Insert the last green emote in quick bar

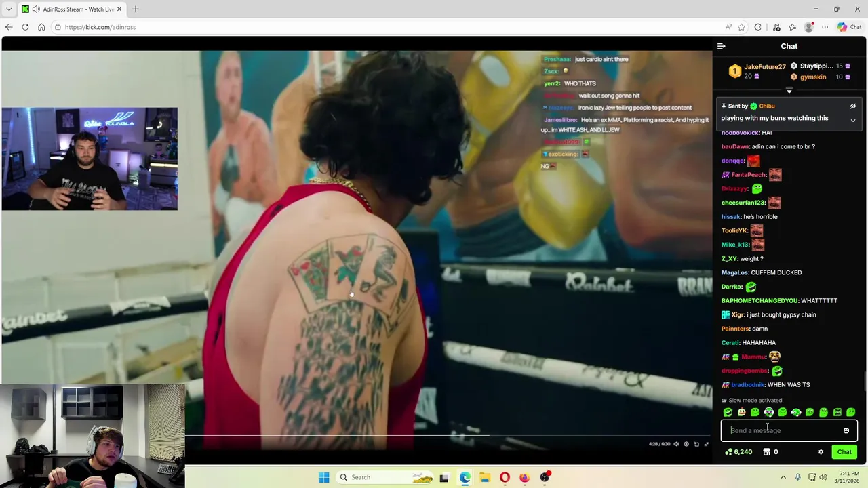pos(851,412)
